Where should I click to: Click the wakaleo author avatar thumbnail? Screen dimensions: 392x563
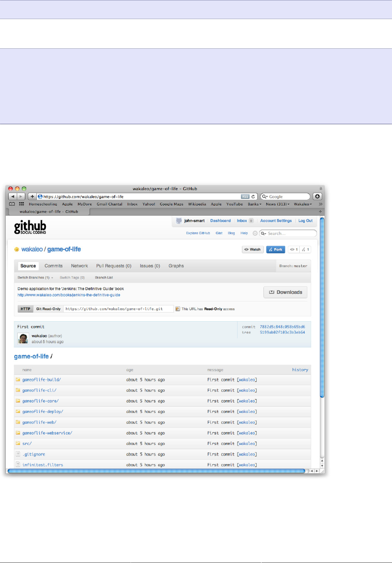pyautogui.click(x=23, y=338)
